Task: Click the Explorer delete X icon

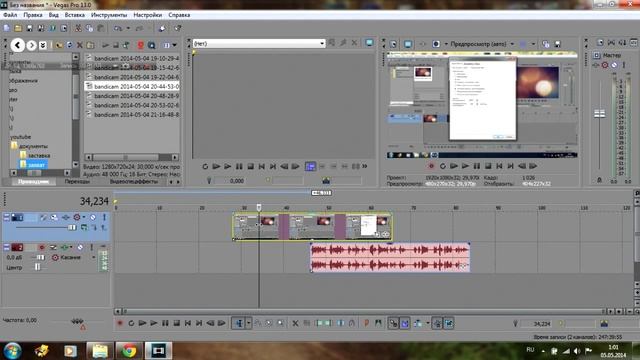Action: click(80, 45)
